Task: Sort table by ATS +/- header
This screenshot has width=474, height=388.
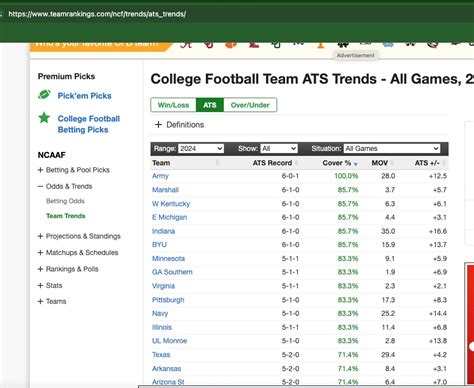Action: pyautogui.click(x=427, y=163)
